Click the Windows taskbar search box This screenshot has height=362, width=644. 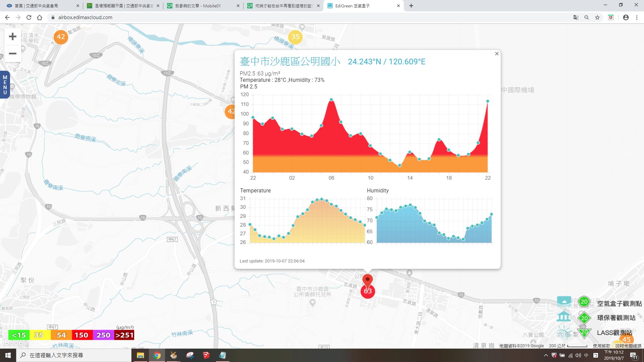point(74,355)
